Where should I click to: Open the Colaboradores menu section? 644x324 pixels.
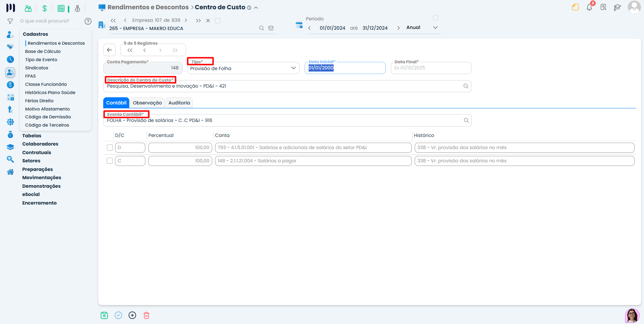[40, 144]
